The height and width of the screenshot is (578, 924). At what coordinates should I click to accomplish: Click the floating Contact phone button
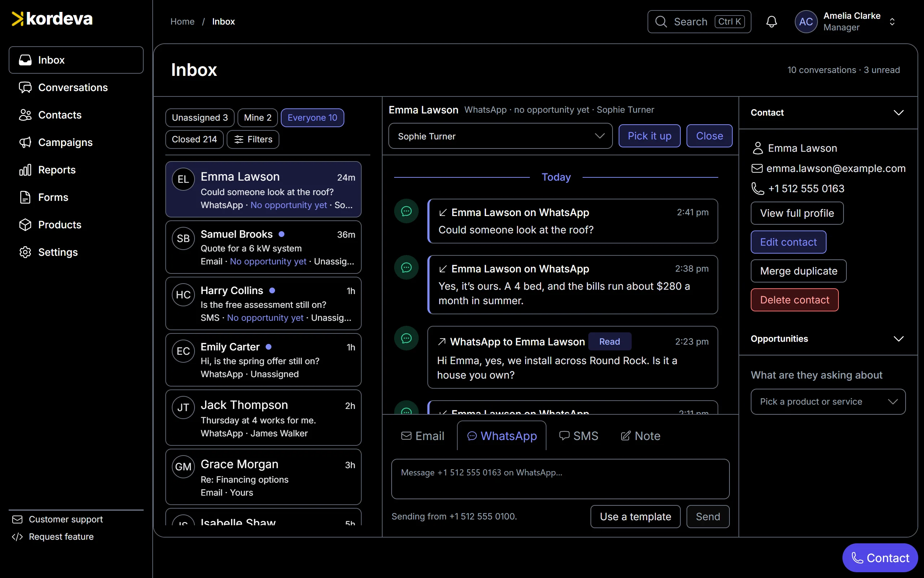pos(880,558)
